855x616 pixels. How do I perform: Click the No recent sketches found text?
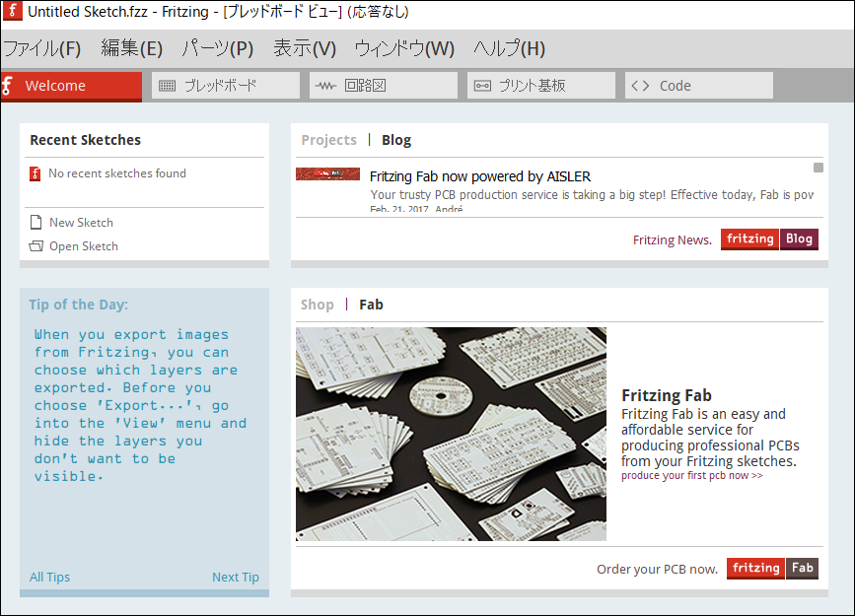[x=117, y=173]
